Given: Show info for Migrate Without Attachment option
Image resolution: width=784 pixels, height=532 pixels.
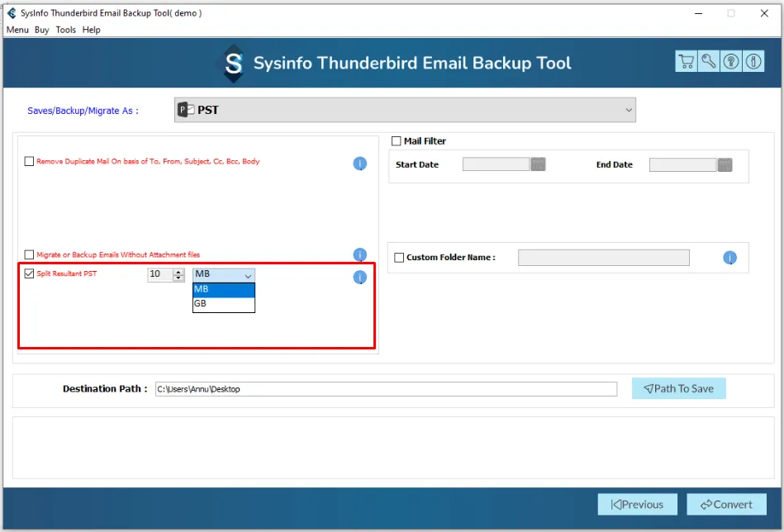Looking at the screenshot, I should [x=360, y=254].
